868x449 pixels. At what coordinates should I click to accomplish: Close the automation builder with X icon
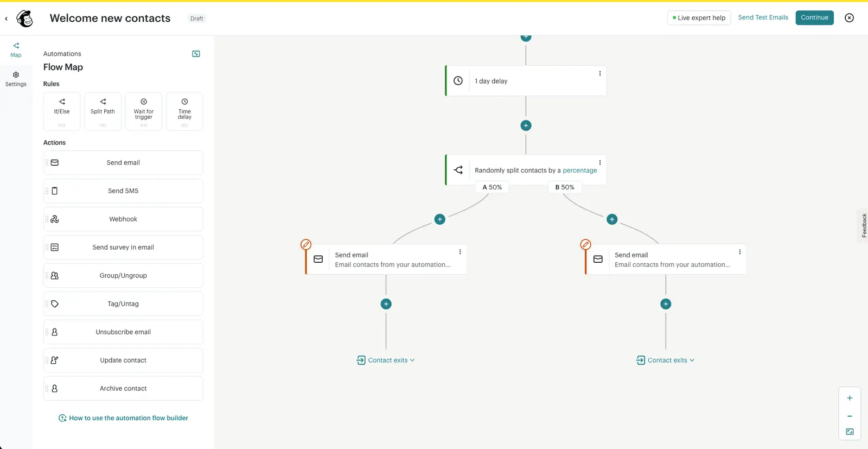point(849,18)
